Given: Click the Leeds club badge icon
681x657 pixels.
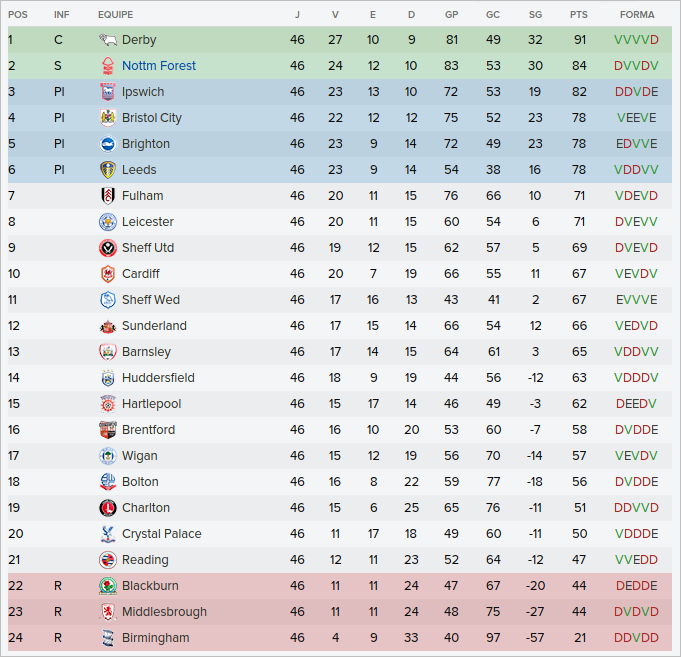Looking at the screenshot, I should click(107, 170).
